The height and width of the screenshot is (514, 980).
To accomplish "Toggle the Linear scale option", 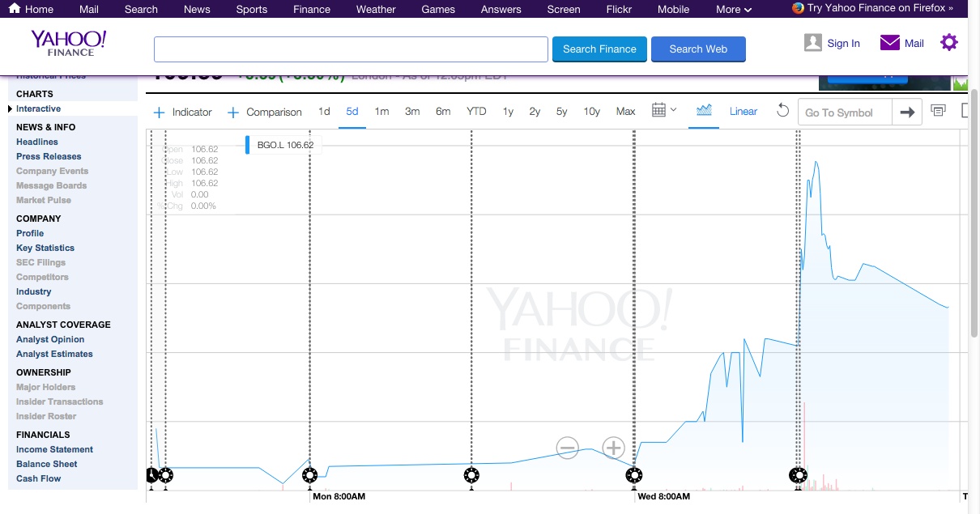I will (x=744, y=112).
